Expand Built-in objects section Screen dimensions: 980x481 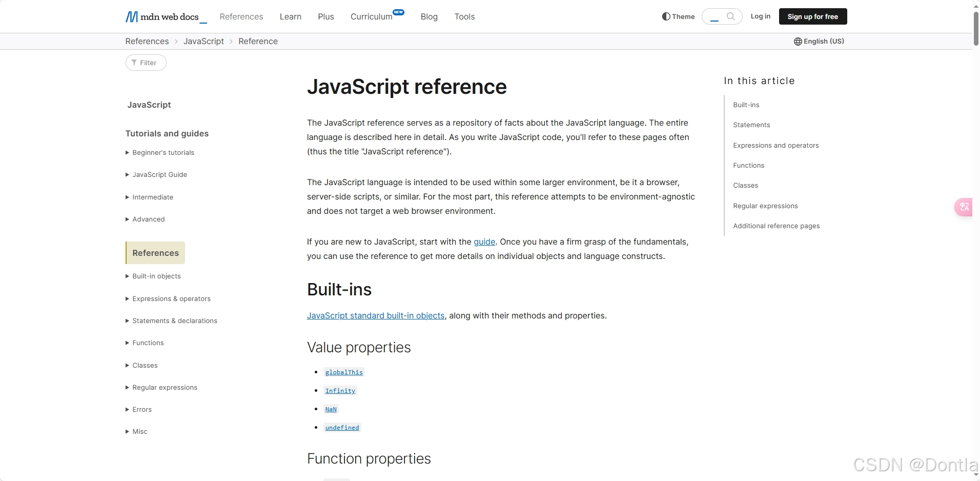point(153,276)
